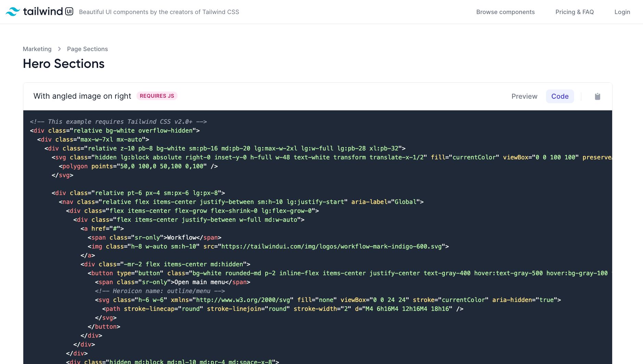
Task: Switch to the Preview tab
Action: pyautogui.click(x=524, y=96)
